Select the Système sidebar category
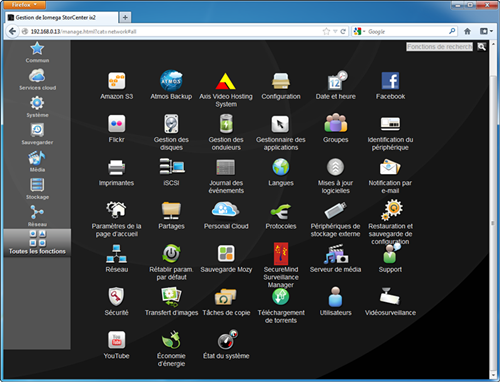Image resolution: width=500 pixels, height=382 pixels. (37, 107)
